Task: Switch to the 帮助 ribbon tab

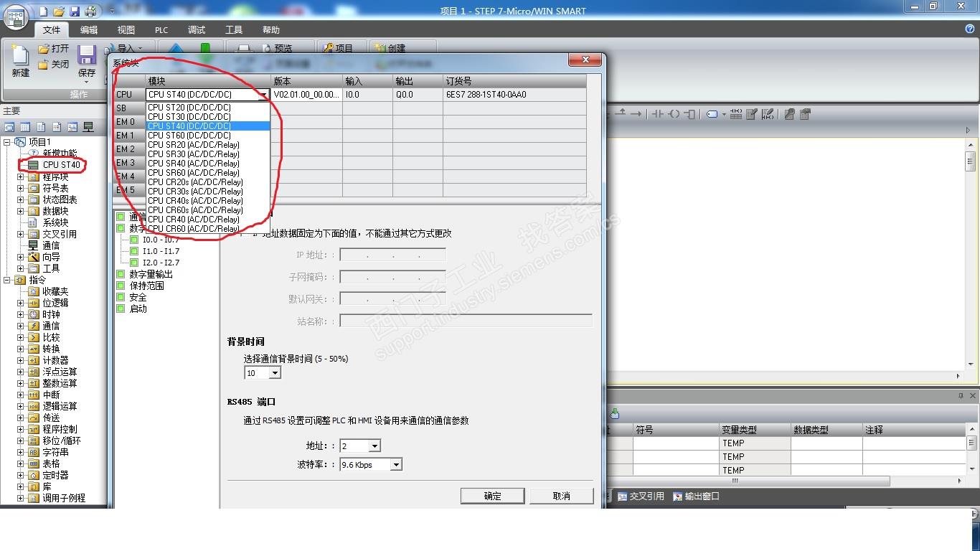Action: click(271, 30)
